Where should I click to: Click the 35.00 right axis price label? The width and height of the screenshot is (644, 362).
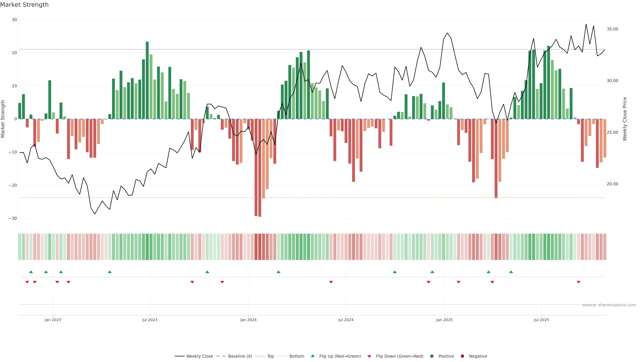[x=612, y=29]
